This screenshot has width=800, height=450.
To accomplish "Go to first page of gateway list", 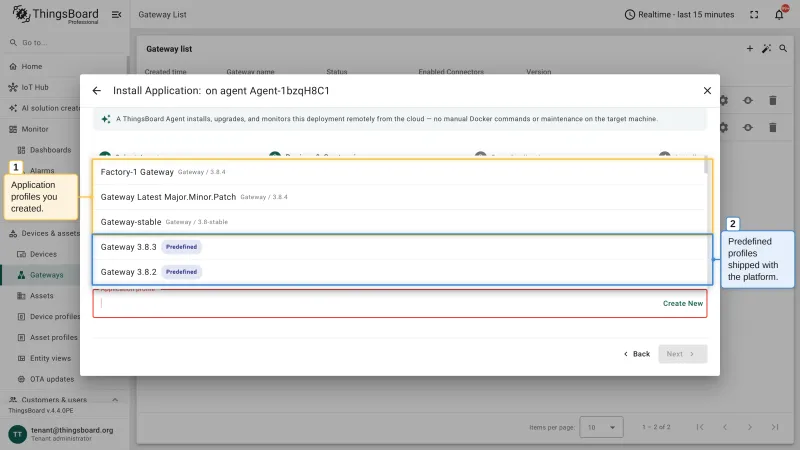I will tap(700, 427).
